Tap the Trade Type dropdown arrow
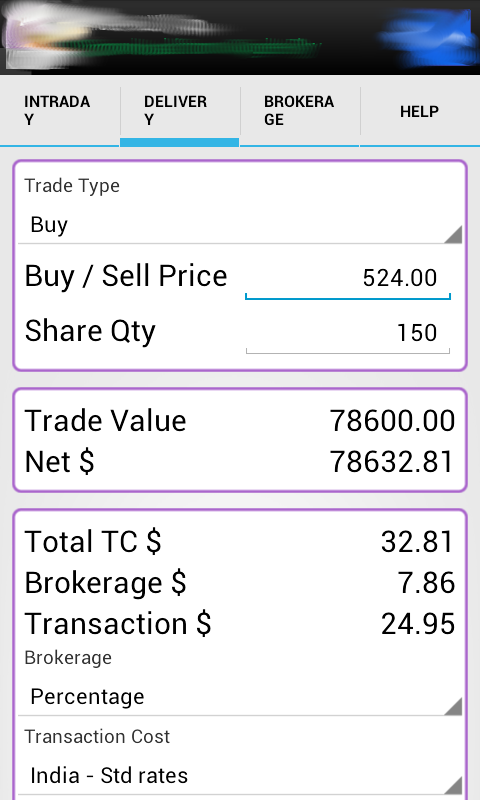The height and width of the screenshot is (800, 480). (453, 234)
